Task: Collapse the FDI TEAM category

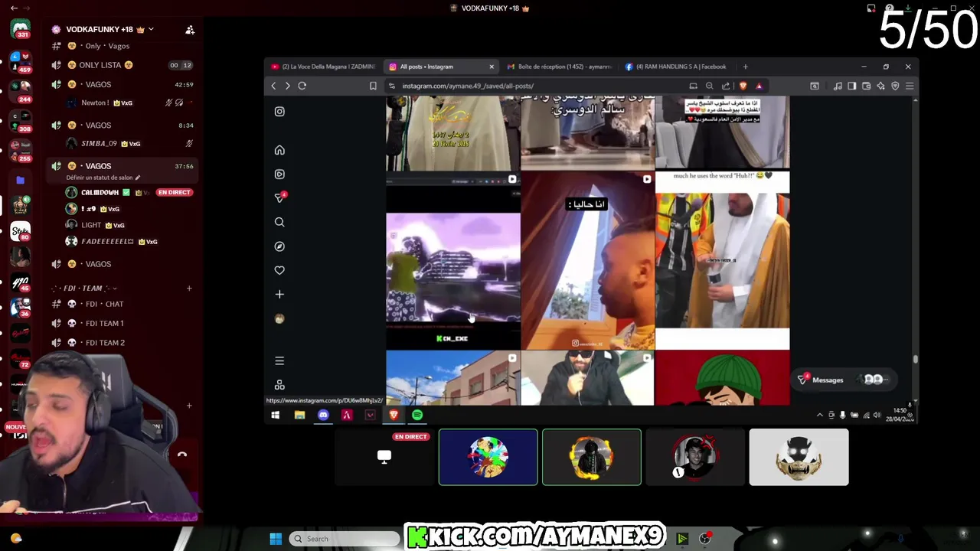Action: (x=85, y=289)
